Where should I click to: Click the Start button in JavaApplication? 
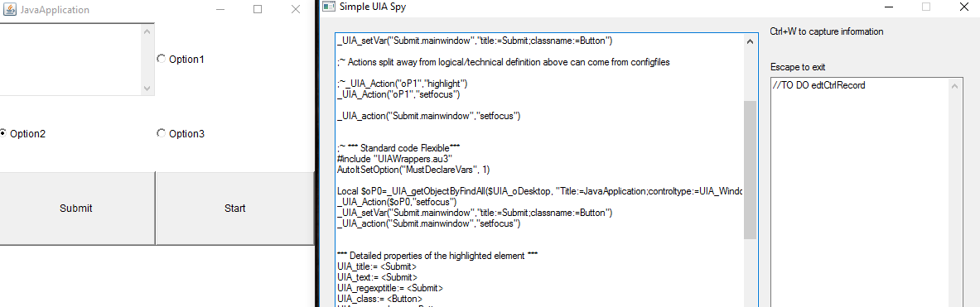click(234, 209)
